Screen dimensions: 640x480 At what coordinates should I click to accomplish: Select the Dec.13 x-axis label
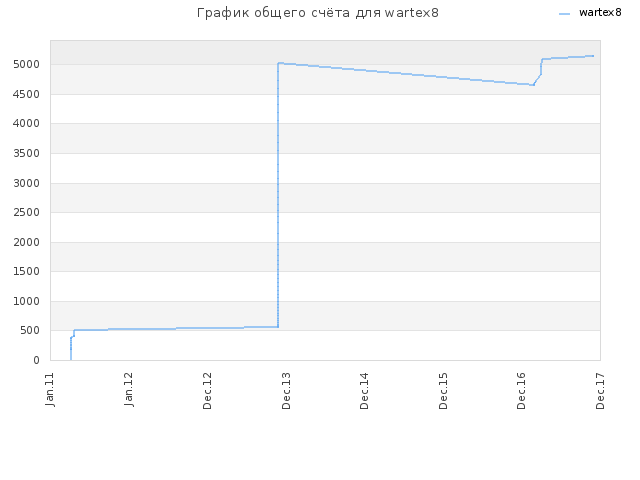tap(286, 391)
